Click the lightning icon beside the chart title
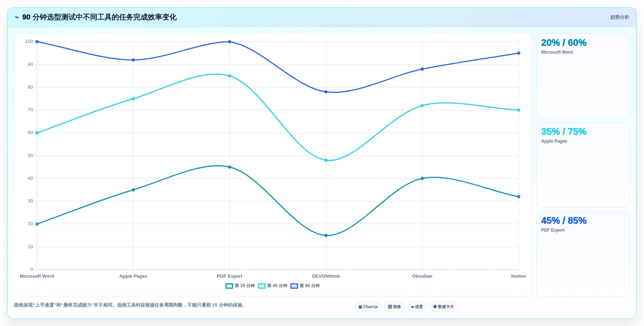Screen dimensions: 644x326 pyautogui.click(x=17, y=17)
